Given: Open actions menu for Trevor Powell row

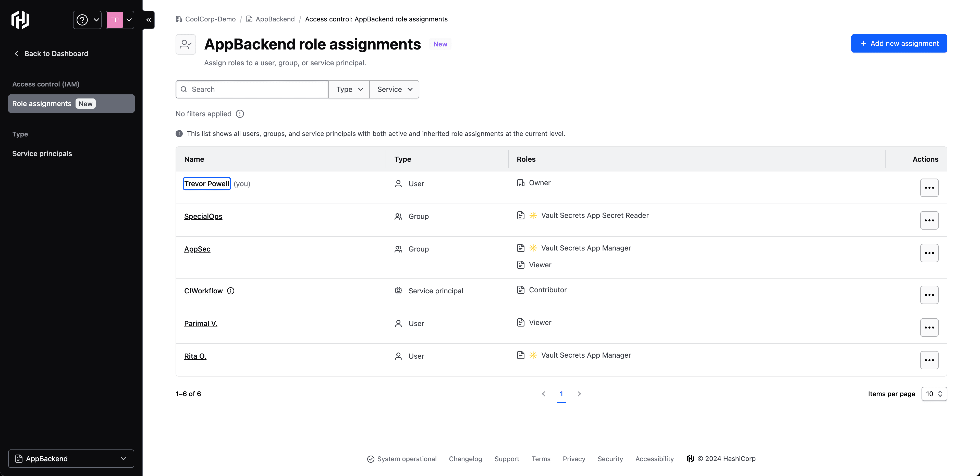Looking at the screenshot, I should click(x=929, y=188).
